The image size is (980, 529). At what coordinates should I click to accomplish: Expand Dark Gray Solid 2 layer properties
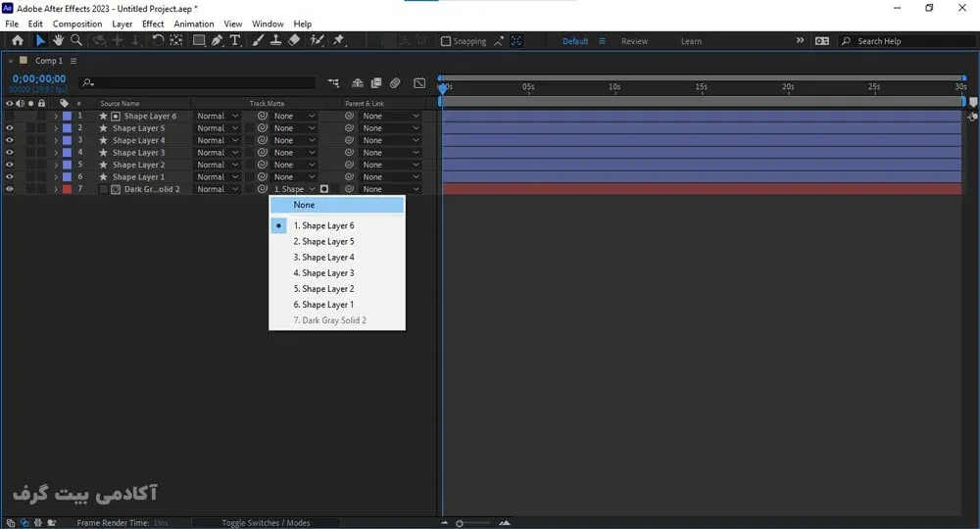coord(56,189)
